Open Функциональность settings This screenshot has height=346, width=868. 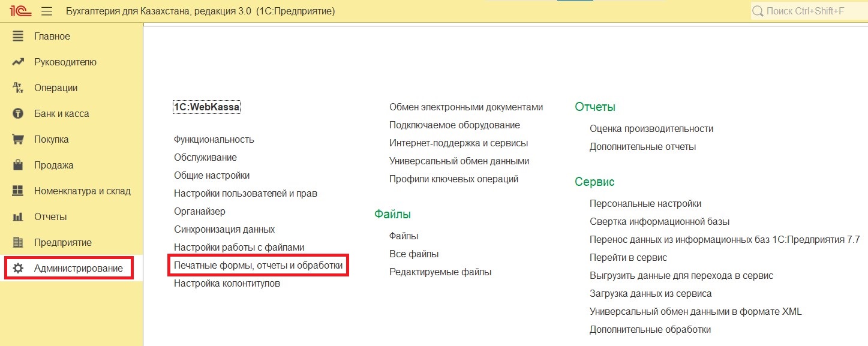[x=214, y=139]
